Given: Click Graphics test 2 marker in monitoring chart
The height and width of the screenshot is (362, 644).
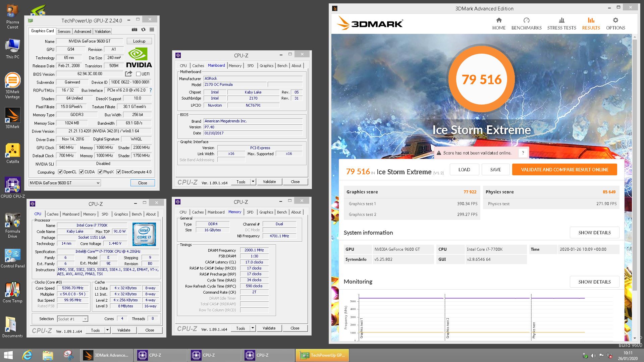Looking at the screenshot, I should [448, 328].
